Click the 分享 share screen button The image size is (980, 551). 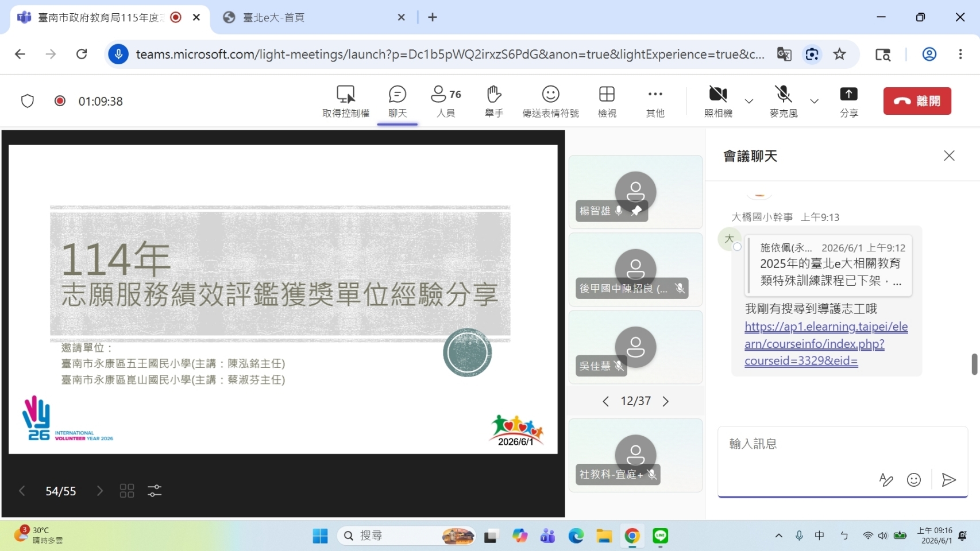(x=848, y=101)
